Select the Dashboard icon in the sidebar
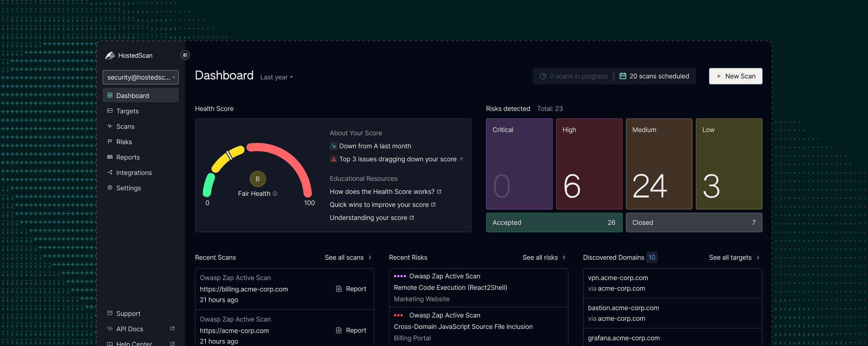The height and width of the screenshot is (346, 868). click(110, 95)
